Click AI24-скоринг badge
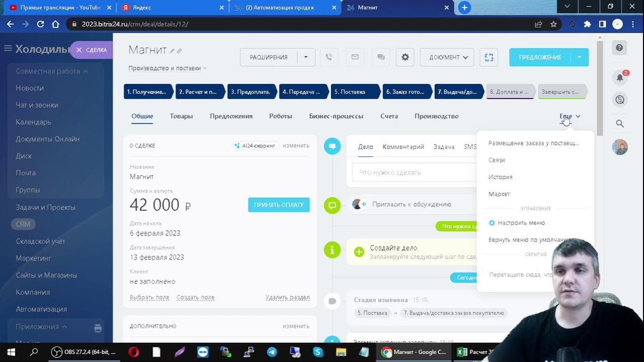 (x=255, y=146)
